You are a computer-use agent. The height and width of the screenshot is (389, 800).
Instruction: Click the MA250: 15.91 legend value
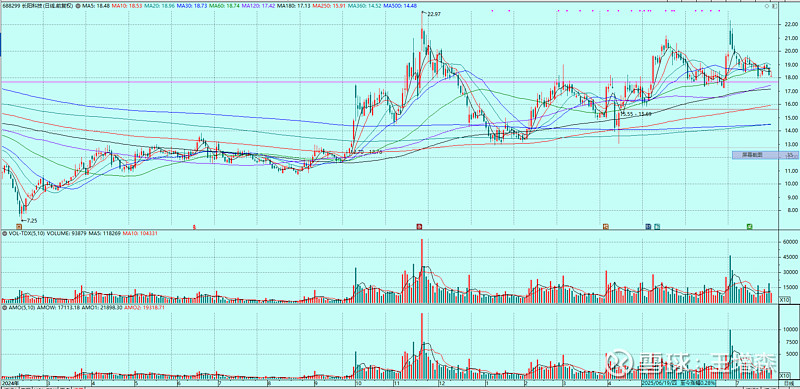point(328,6)
